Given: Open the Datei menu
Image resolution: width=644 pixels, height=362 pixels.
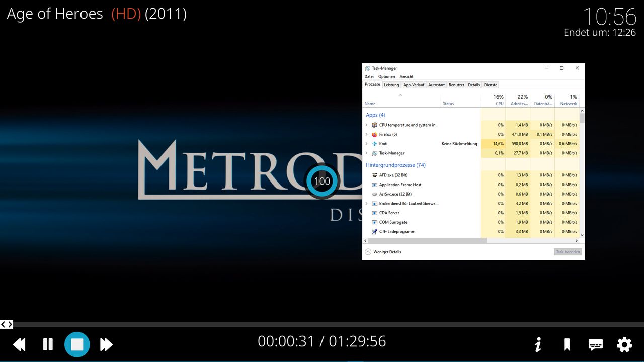Looking at the screenshot, I should (369, 77).
